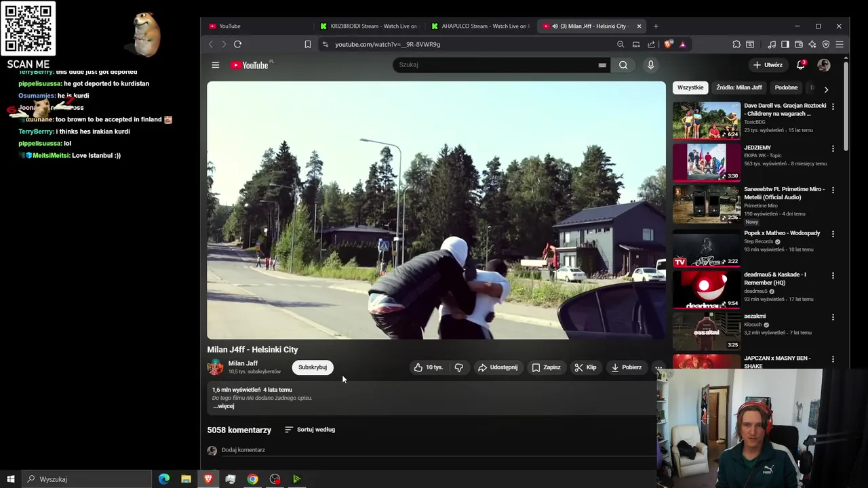Download video with Pobierz button
This screenshot has height=488, width=868.
pyautogui.click(x=627, y=367)
